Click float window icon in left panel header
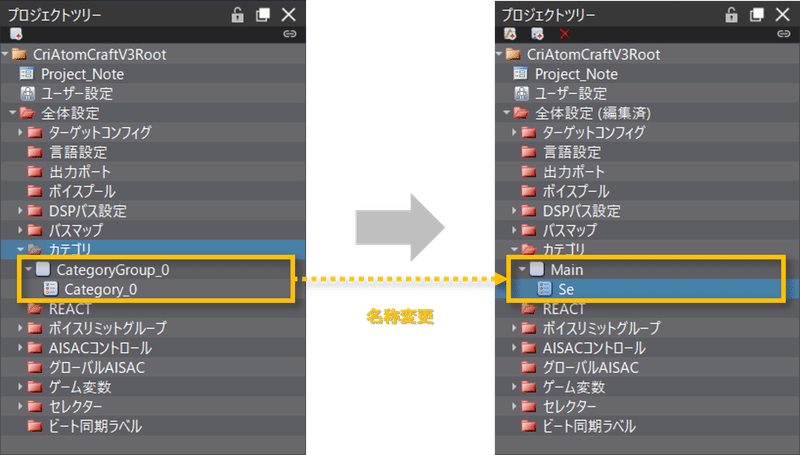Image resolution: width=800 pixels, height=455 pixels. [x=263, y=15]
